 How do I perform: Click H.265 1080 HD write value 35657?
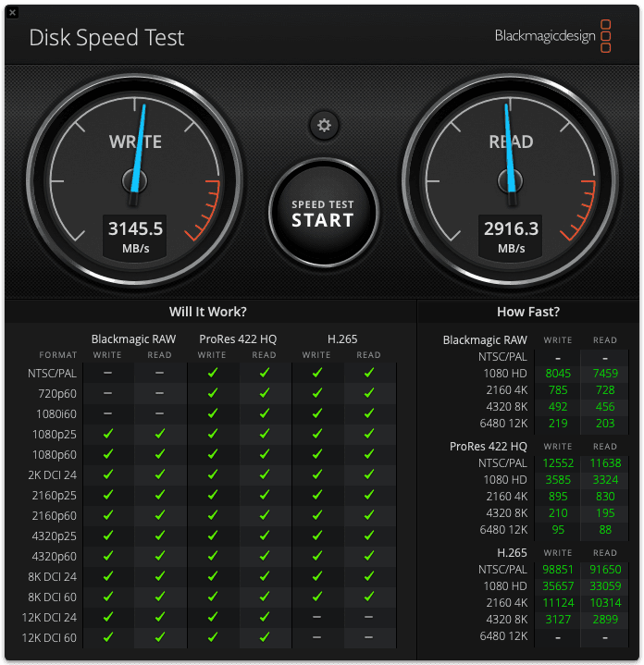point(558,586)
